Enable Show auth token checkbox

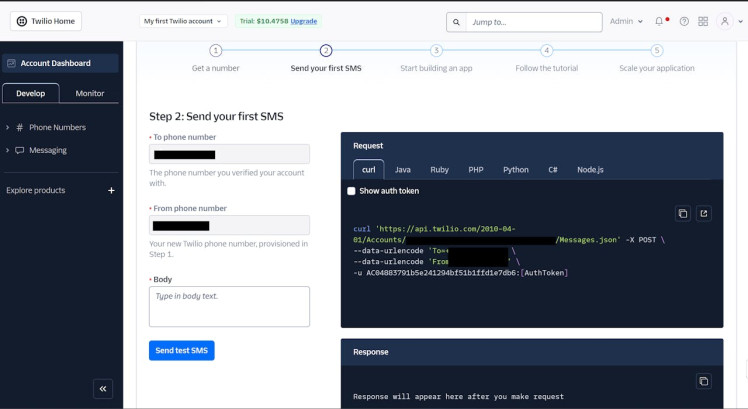pyautogui.click(x=351, y=191)
